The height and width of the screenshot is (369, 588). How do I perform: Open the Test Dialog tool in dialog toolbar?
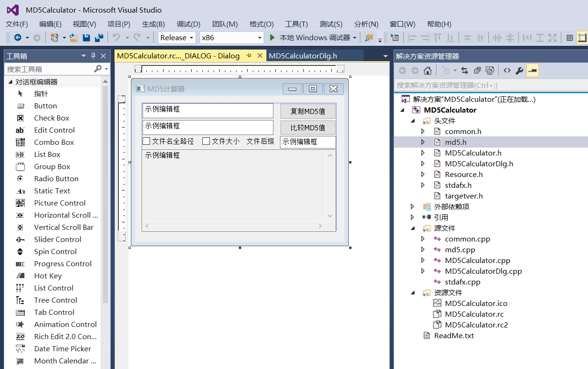395,37
